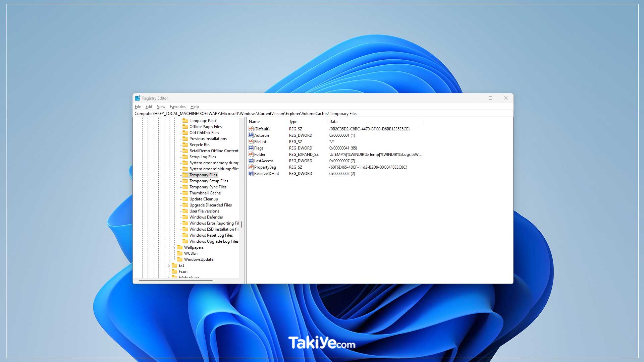This screenshot has height=362, width=644.
Task: Click the Thumbnail Cache folder icon
Action: point(185,193)
